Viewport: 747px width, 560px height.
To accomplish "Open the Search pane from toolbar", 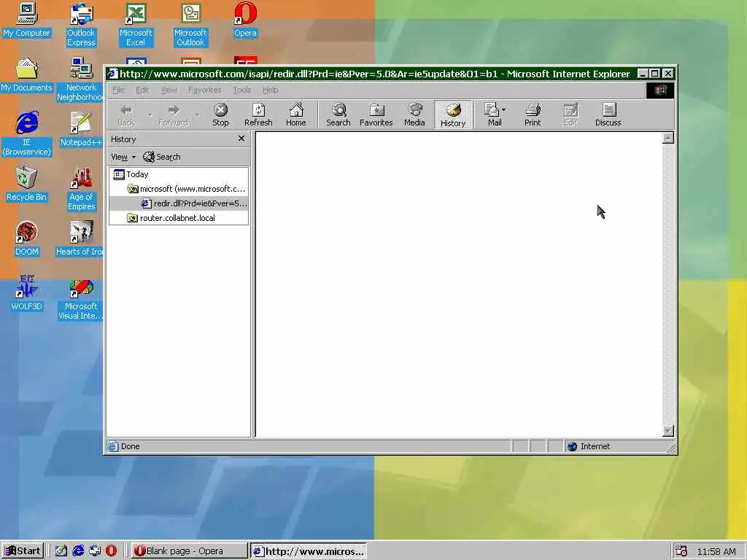I will (338, 114).
